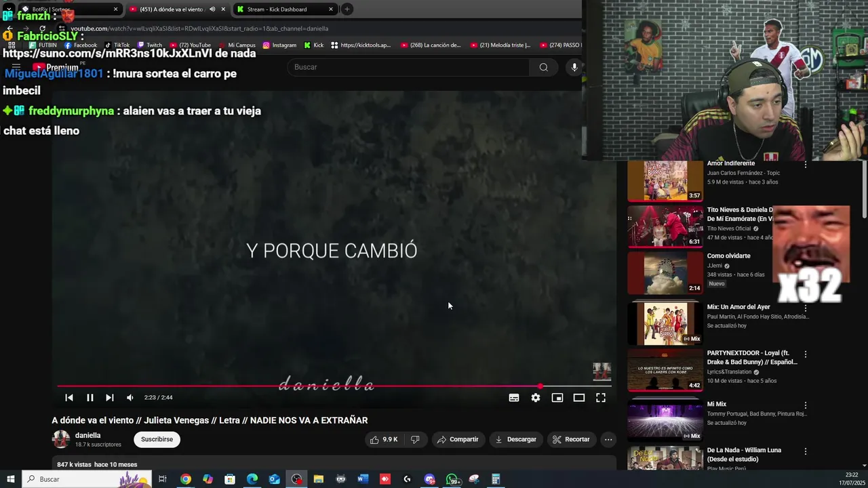Open Amor Indiferente video thumbnail
The width and height of the screenshot is (868, 488).
(x=665, y=181)
